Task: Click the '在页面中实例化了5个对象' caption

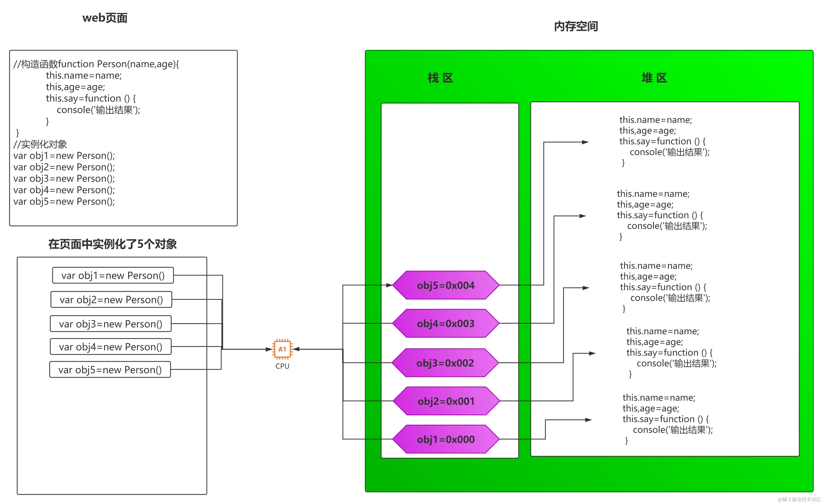Action: (113, 244)
